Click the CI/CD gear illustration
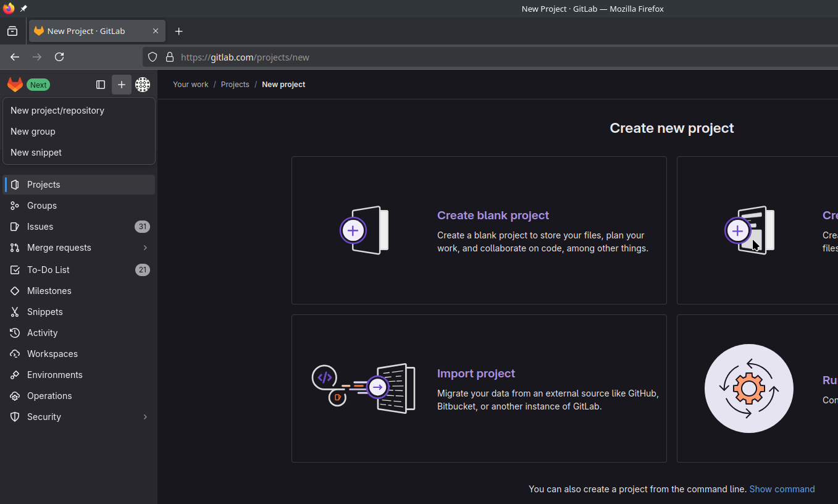The width and height of the screenshot is (838, 504). (x=749, y=388)
